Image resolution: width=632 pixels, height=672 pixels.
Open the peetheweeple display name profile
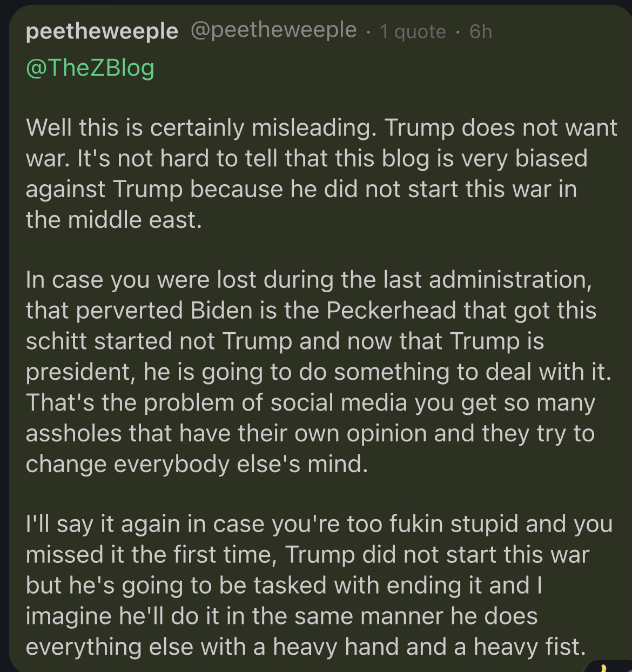[102, 31]
